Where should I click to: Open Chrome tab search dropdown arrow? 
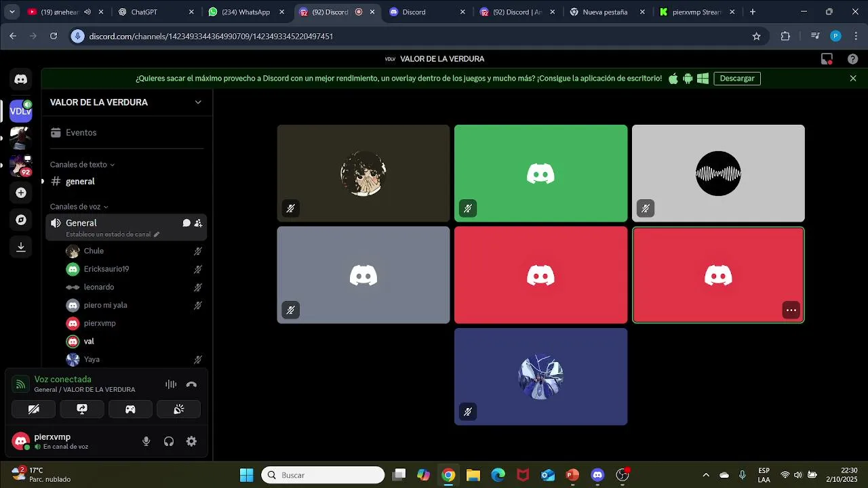tap(12, 12)
